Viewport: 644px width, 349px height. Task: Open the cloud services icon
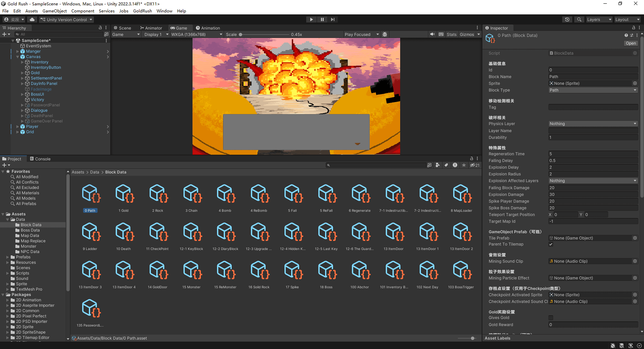point(32,19)
